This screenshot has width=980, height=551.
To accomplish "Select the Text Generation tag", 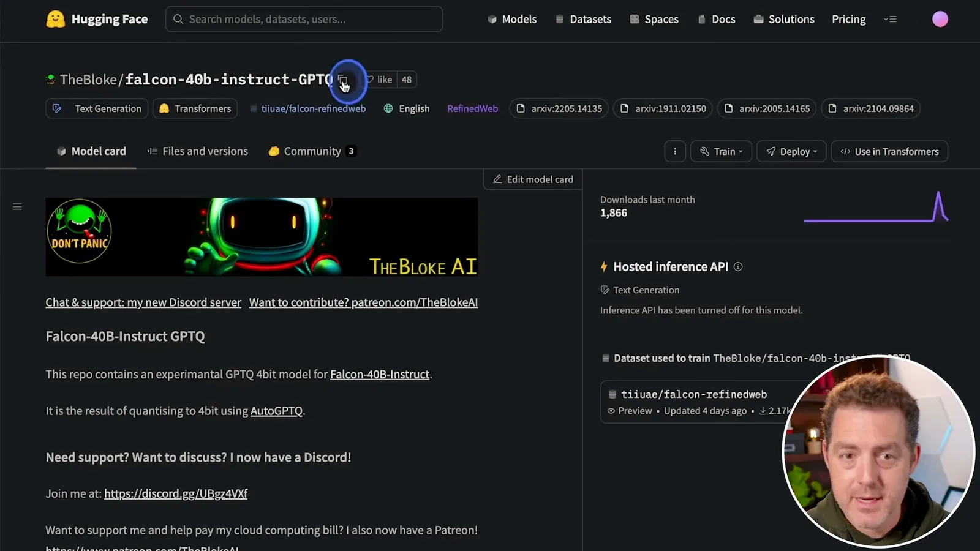I will pyautogui.click(x=97, y=108).
